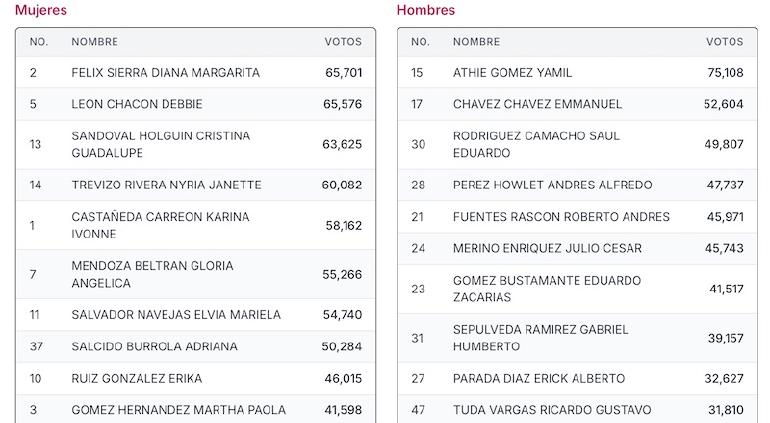Click the Hombres section heading
Viewport: 770px width, 423px height.
[x=426, y=10]
